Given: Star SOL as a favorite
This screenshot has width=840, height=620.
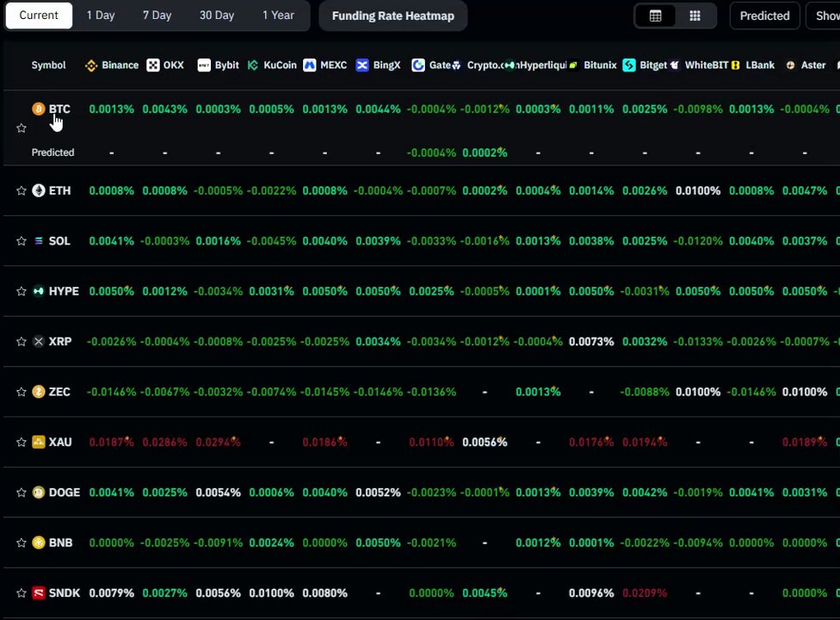Looking at the screenshot, I should [x=22, y=241].
